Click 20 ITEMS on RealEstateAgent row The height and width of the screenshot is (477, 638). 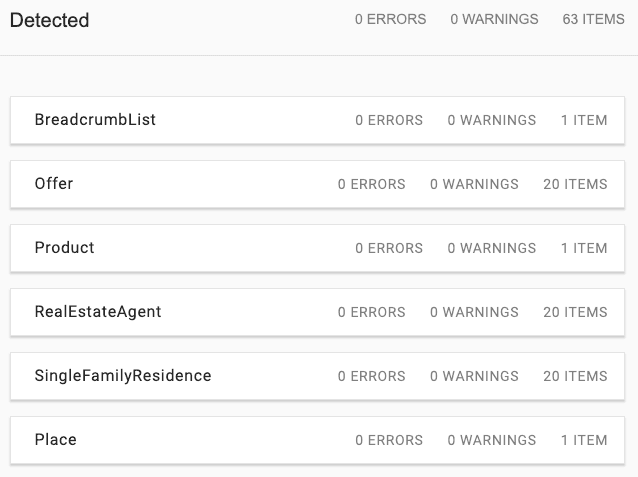click(x=575, y=312)
